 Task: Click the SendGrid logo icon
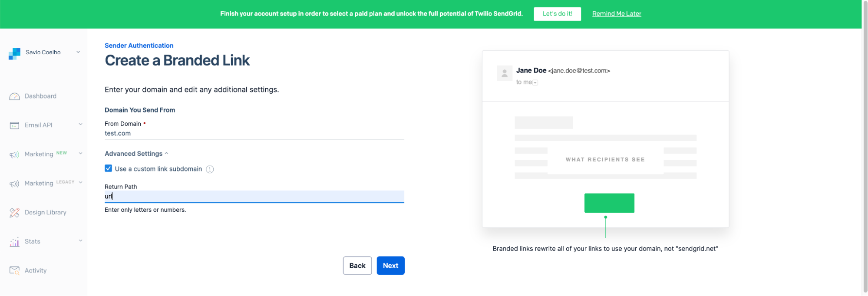[14, 53]
